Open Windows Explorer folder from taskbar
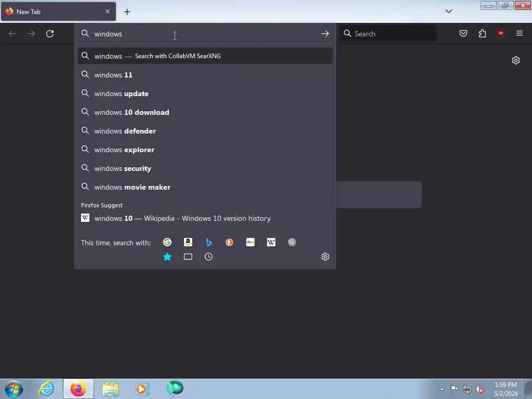Screen dimensions: 532x399 point(111,389)
